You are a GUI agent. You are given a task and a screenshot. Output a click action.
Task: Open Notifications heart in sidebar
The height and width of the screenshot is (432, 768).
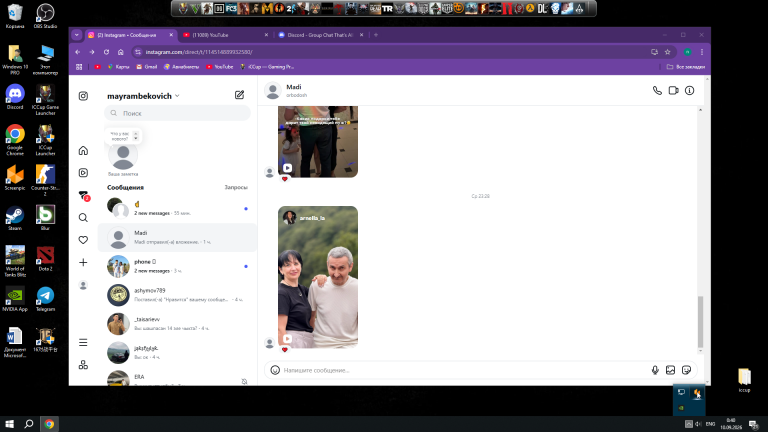(x=83, y=240)
